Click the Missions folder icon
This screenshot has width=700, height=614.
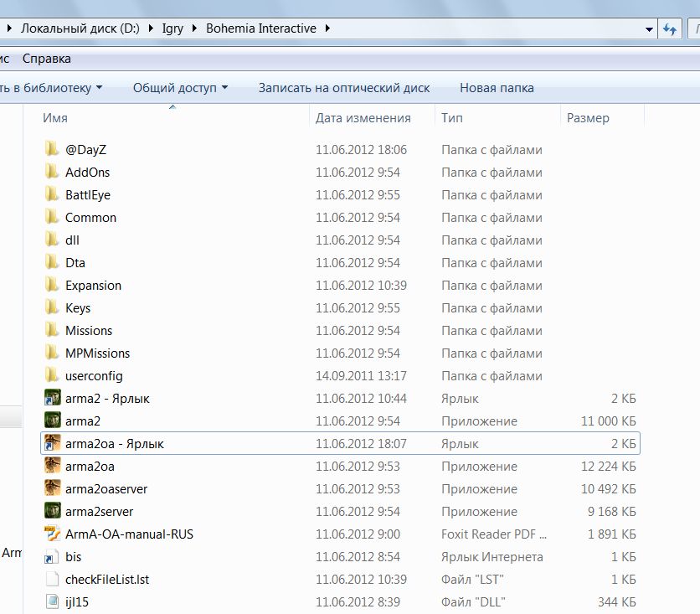point(52,330)
